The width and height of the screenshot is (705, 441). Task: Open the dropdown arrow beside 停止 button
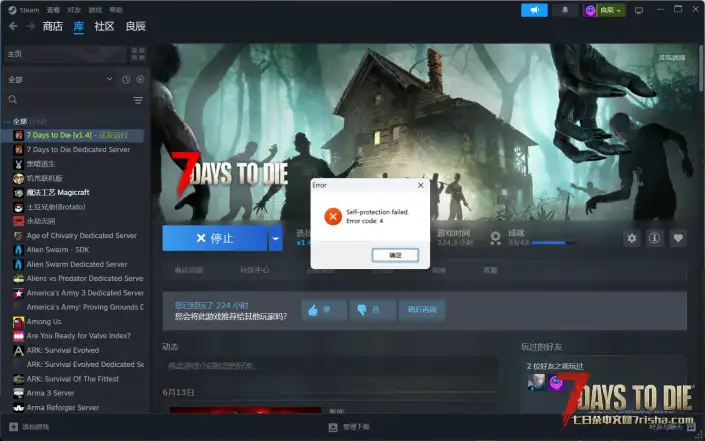point(276,238)
